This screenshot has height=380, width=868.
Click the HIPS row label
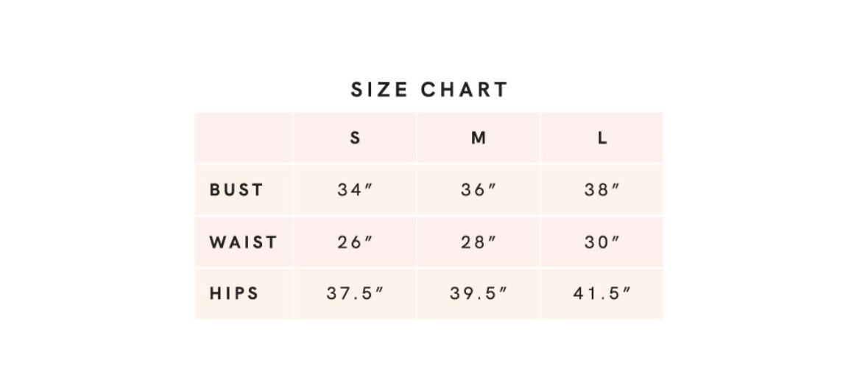[234, 294]
